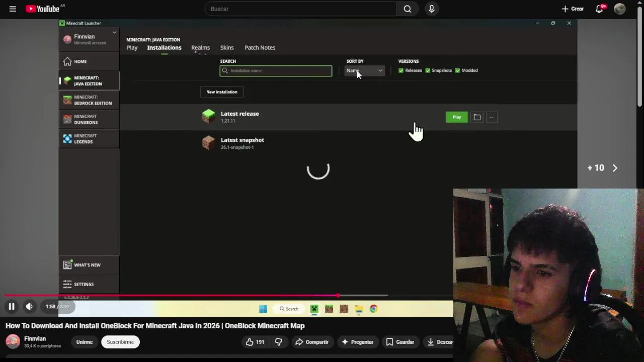Open the Latest release folder icon
The image size is (644, 362).
tap(477, 117)
